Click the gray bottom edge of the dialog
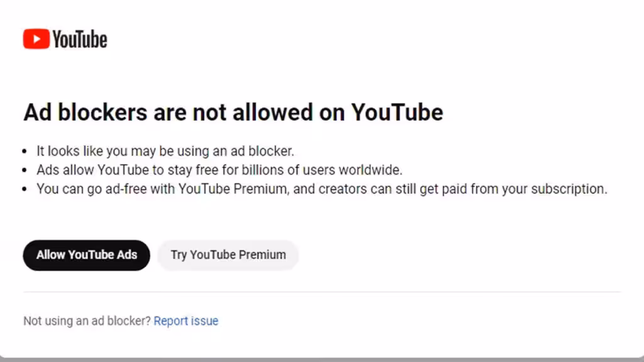This screenshot has width=644, height=362. pyautogui.click(x=322, y=359)
